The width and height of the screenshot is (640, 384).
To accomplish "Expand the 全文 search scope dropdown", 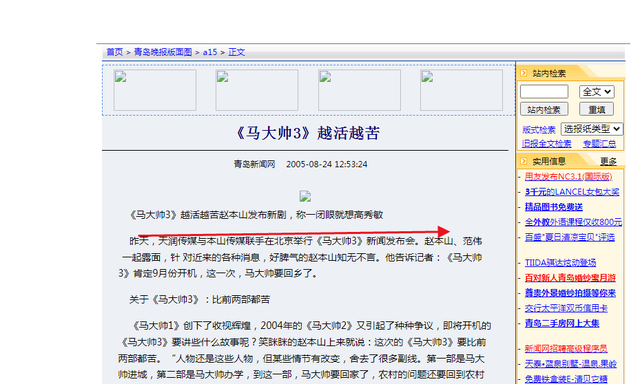I will coord(596,92).
